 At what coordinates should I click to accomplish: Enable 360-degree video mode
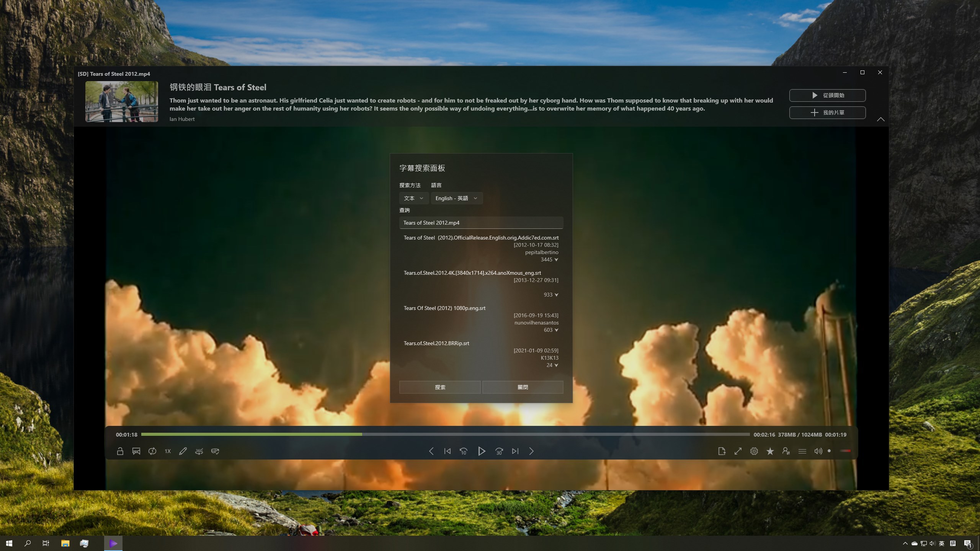coord(199,451)
